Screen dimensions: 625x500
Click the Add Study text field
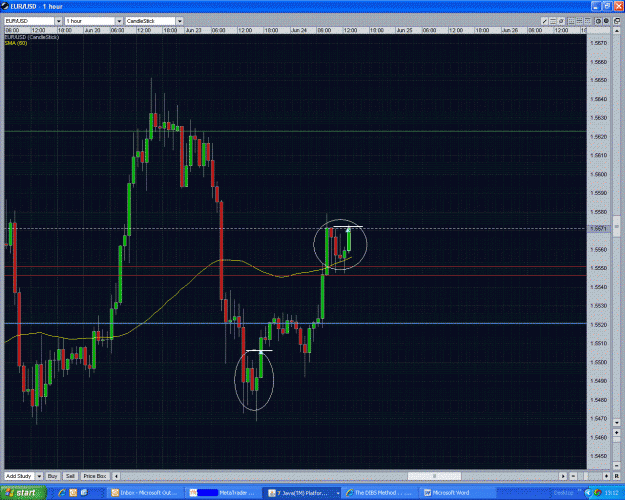pos(20,476)
